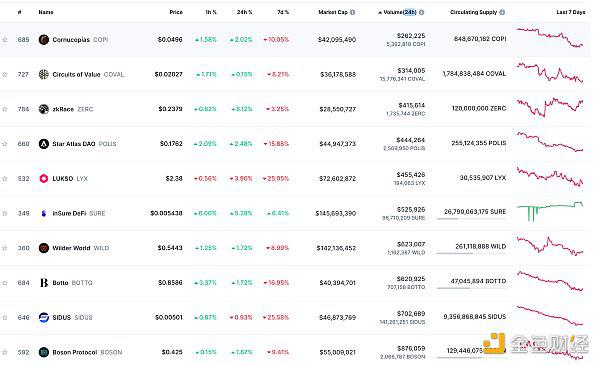Sort by 24h % column header
Image resolution: width=600 pixels, height=365 pixels.
pos(245,12)
